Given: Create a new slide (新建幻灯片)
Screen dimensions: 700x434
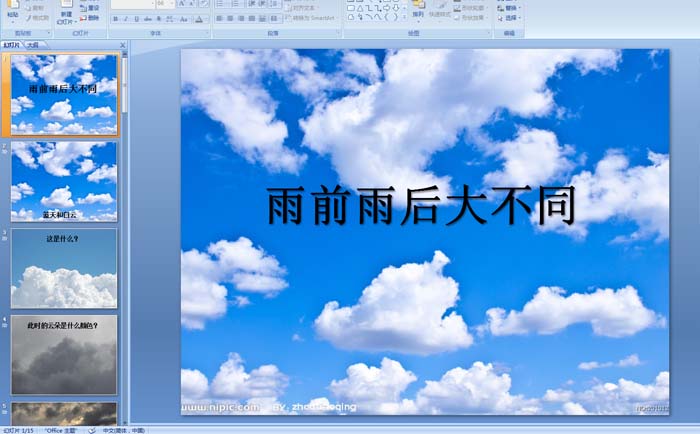Looking at the screenshot, I should (x=66, y=13).
